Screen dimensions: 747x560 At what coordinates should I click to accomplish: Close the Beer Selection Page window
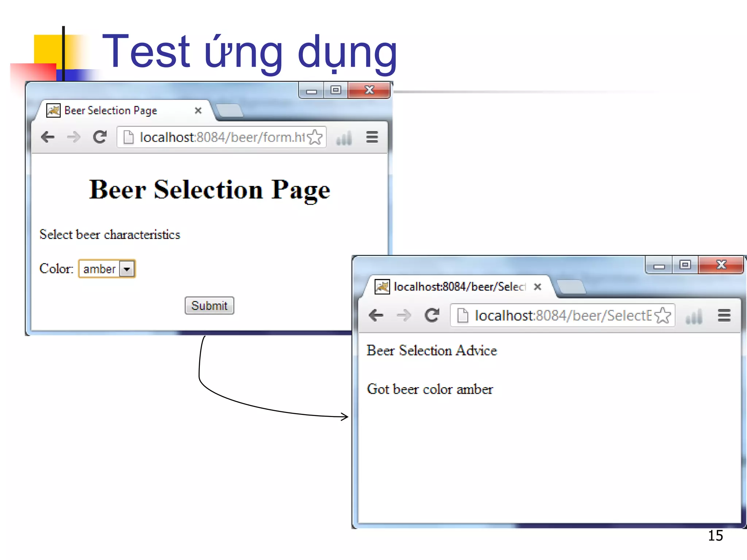click(x=369, y=90)
